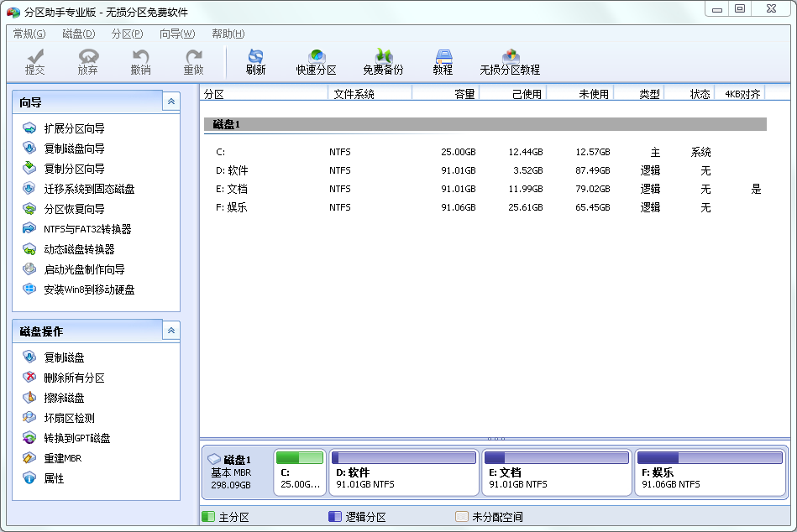Select the D: 软件 partition row
The width and height of the screenshot is (797, 532).
485,170
